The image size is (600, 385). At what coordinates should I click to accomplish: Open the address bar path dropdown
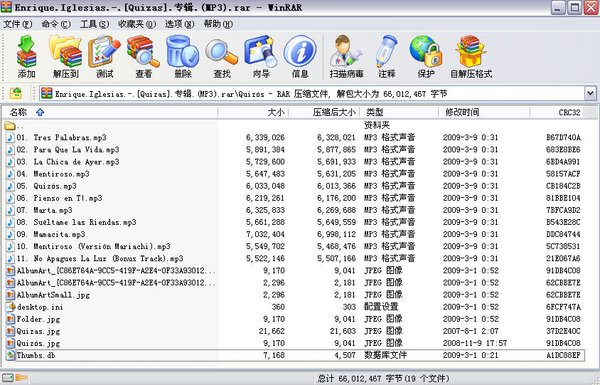coord(590,93)
